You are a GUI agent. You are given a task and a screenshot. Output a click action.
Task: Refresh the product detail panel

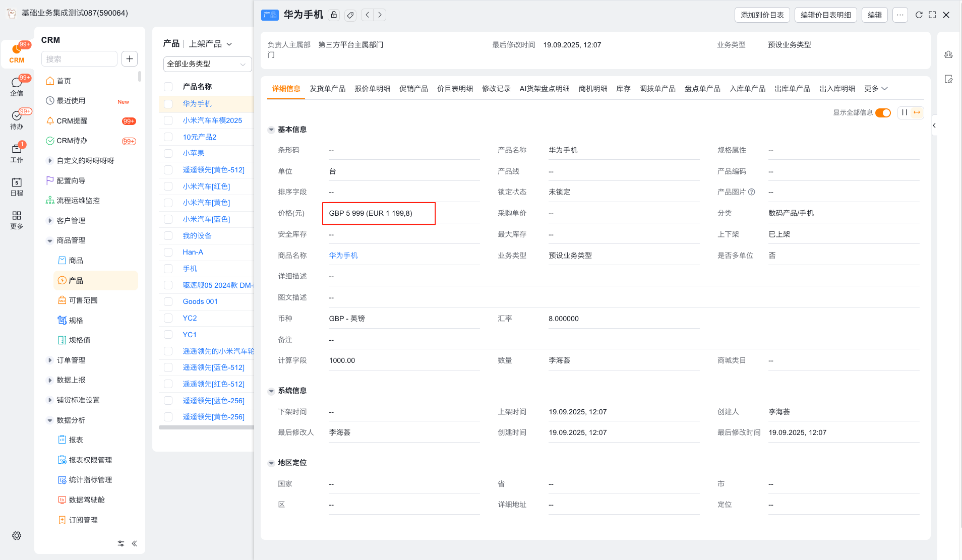coord(919,15)
